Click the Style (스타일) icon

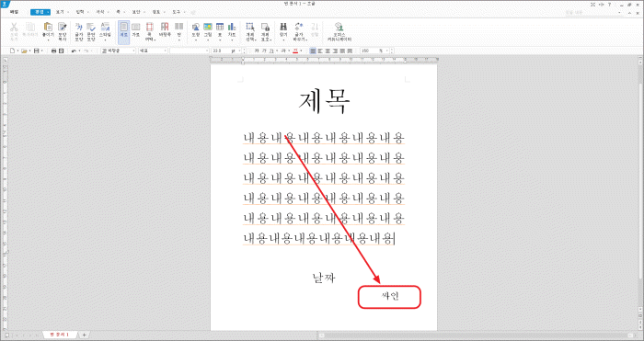click(x=105, y=27)
